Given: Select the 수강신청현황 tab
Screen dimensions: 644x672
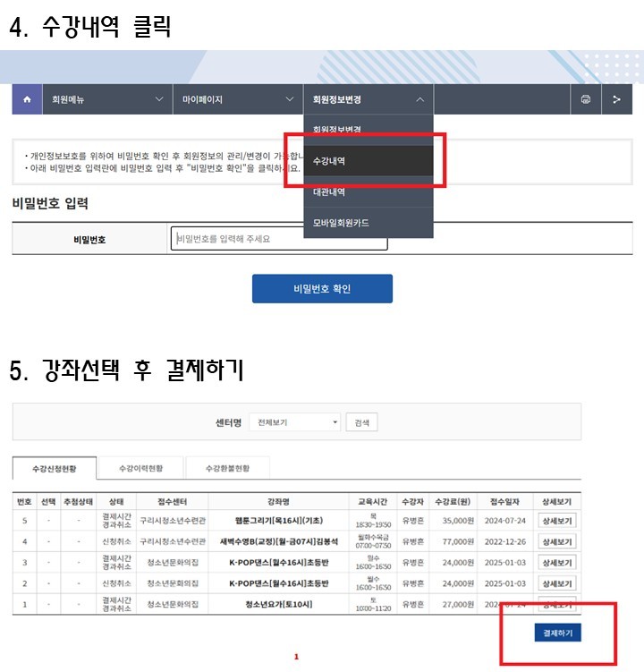Looking at the screenshot, I should (55, 468).
